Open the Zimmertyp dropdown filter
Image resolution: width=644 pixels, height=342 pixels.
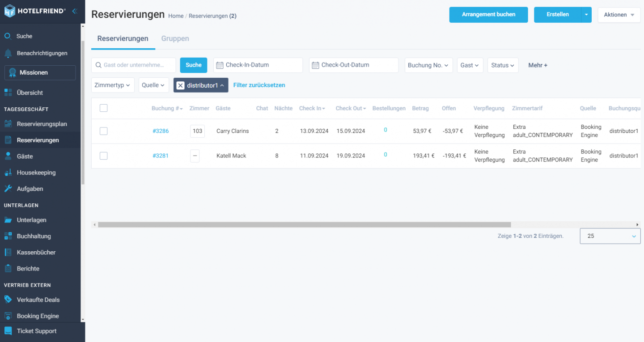click(x=113, y=85)
